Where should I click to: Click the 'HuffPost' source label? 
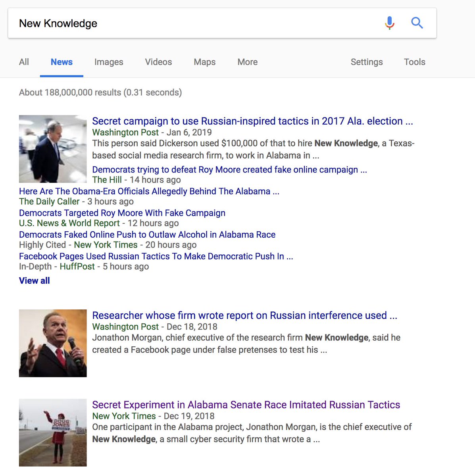pos(77,267)
